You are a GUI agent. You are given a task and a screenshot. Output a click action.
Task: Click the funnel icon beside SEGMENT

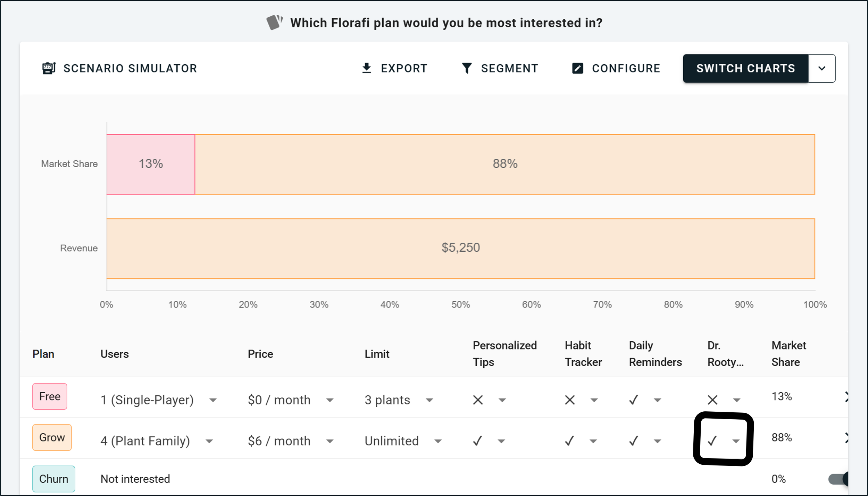tap(467, 68)
